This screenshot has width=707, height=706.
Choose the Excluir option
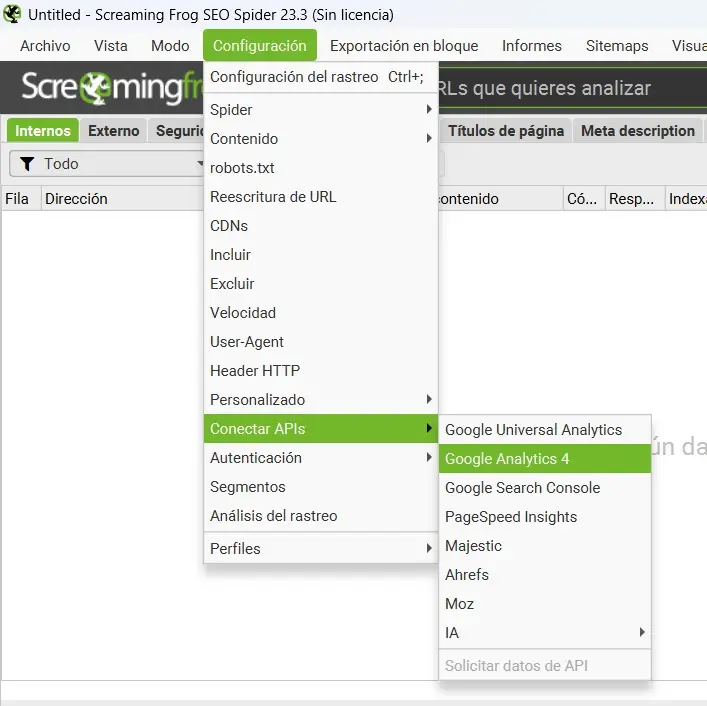click(x=321, y=284)
